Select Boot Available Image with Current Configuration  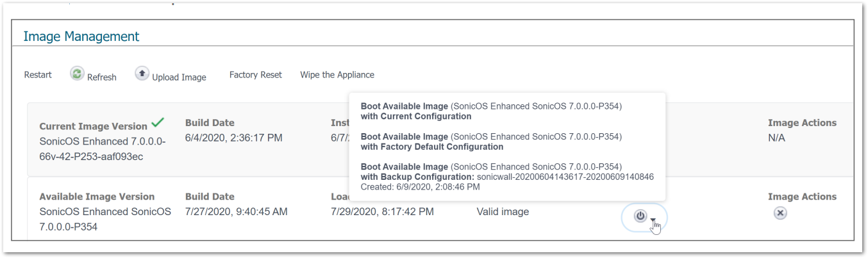pos(491,111)
